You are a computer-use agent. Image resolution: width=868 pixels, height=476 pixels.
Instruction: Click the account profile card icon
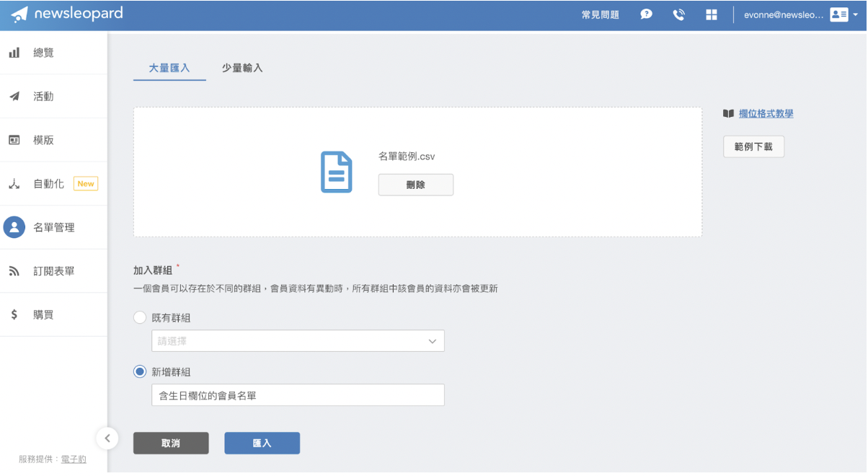(x=839, y=14)
